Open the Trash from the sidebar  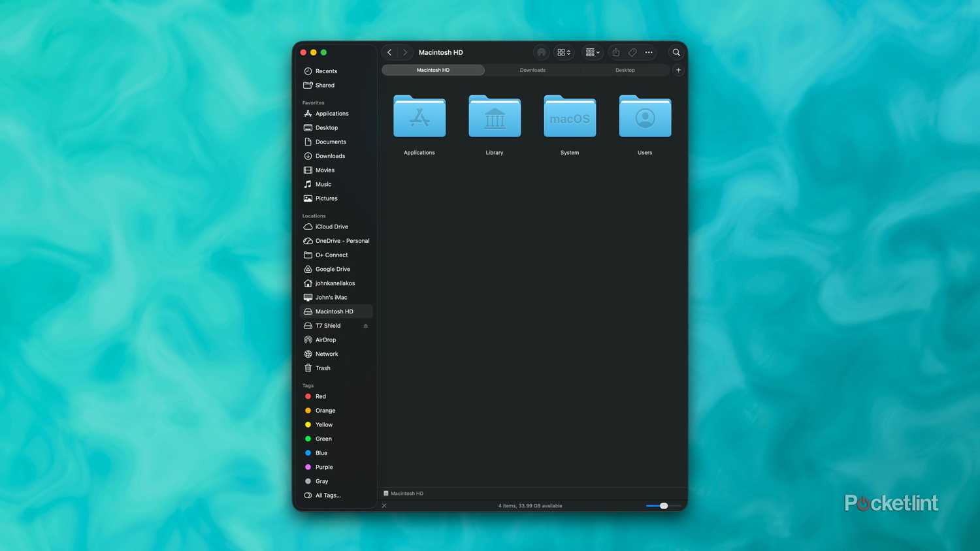click(x=323, y=368)
